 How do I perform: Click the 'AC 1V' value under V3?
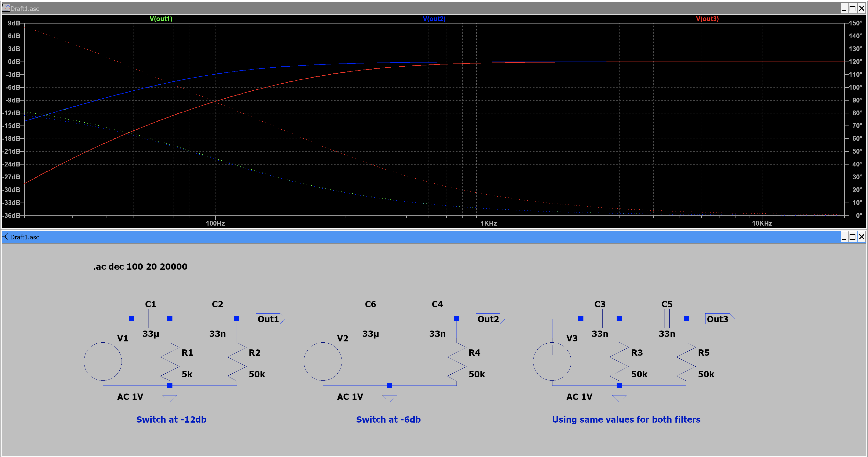click(579, 397)
